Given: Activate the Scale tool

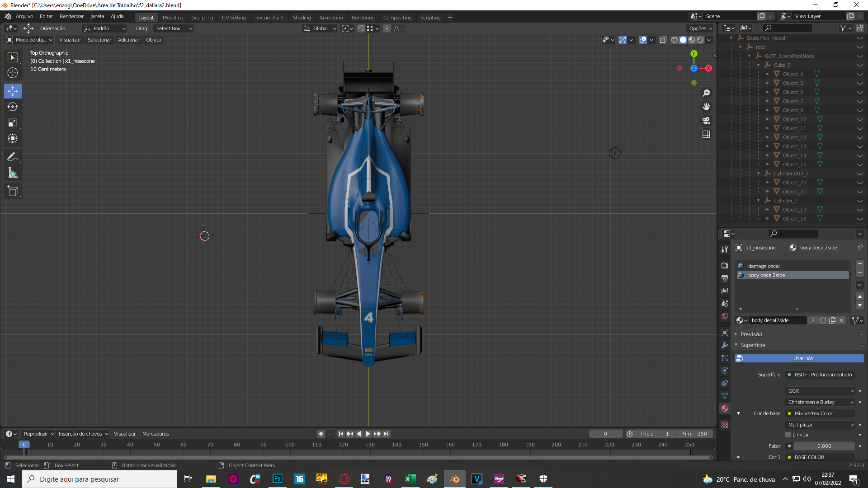Looking at the screenshot, I should point(13,122).
